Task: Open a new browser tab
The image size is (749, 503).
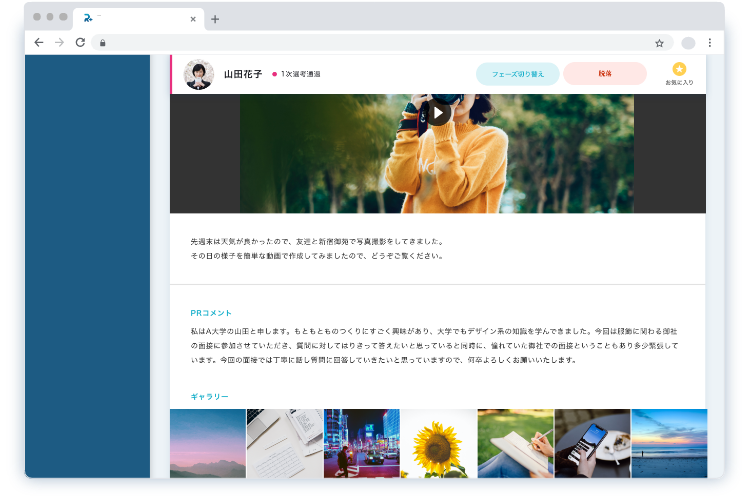Action: (215, 19)
